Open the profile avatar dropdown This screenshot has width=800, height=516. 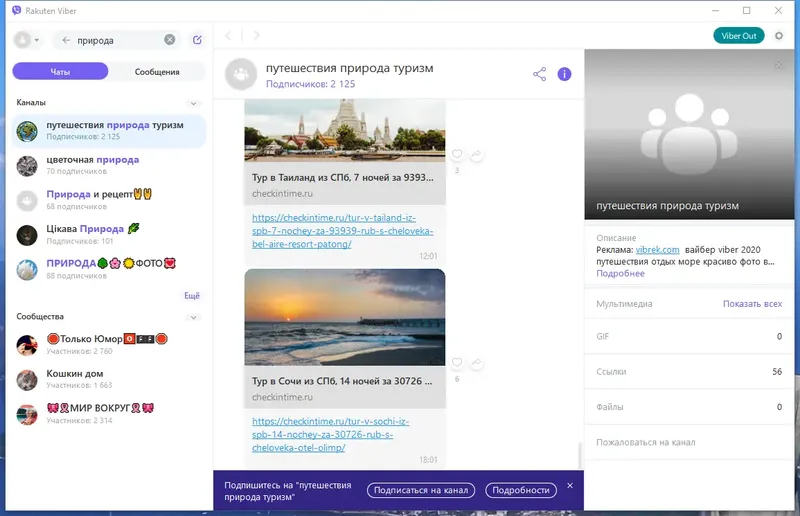(x=27, y=40)
